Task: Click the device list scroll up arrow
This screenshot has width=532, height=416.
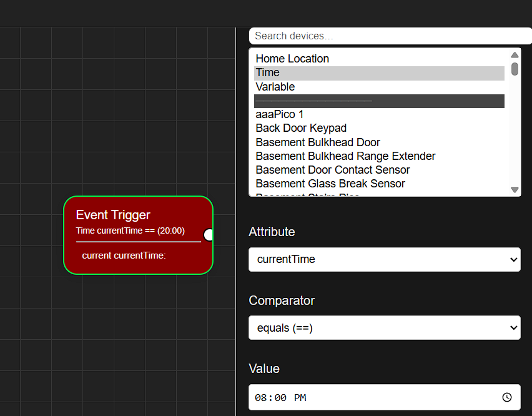Action: click(x=515, y=55)
